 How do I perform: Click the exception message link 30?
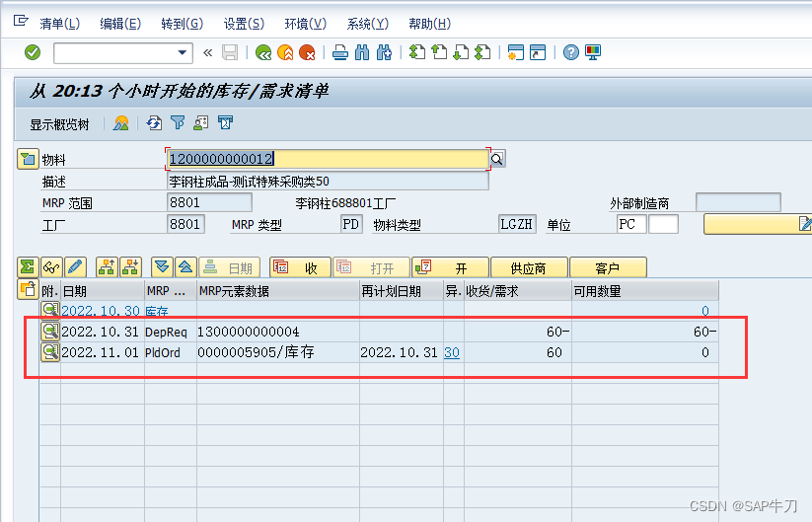click(452, 352)
